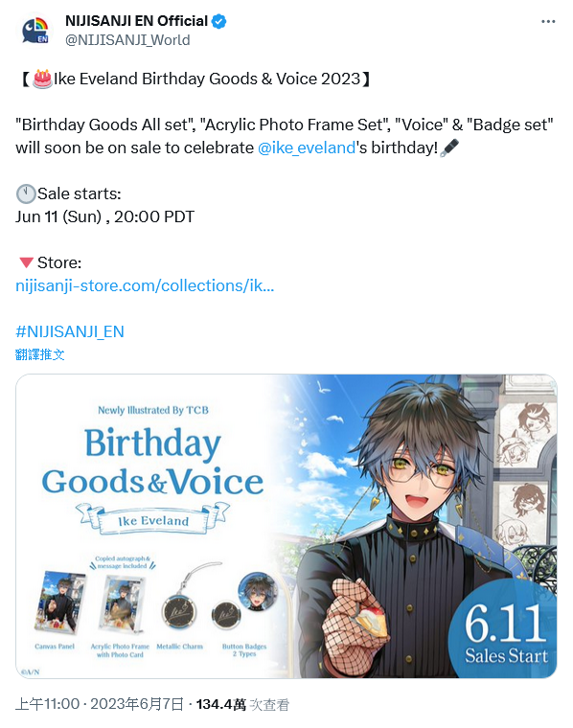The image size is (573, 728).
Task: Click the translate tweet link
Action: [x=40, y=354]
